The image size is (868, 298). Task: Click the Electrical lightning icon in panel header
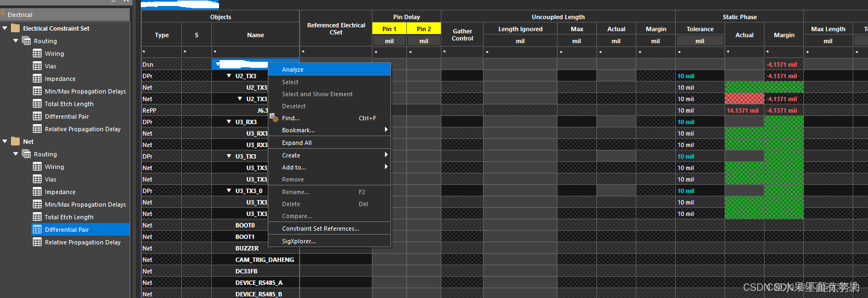pyautogui.click(x=3, y=14)
